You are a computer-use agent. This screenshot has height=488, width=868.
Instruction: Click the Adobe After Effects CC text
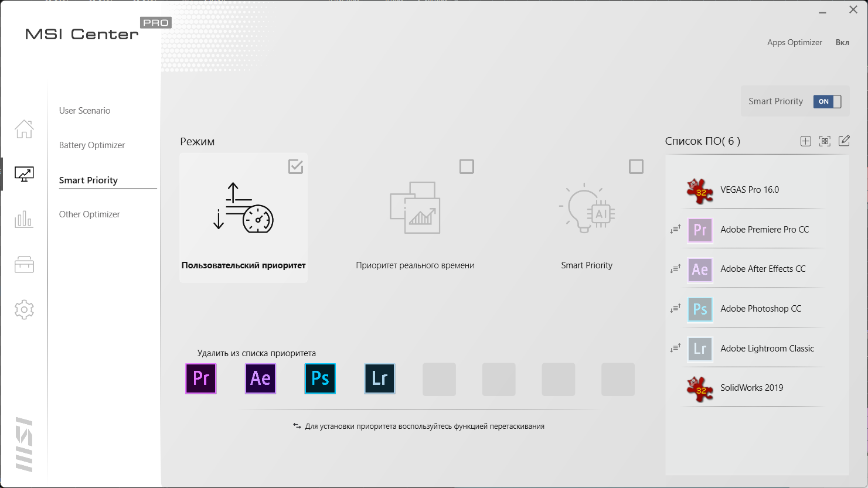tap(763, 269)
